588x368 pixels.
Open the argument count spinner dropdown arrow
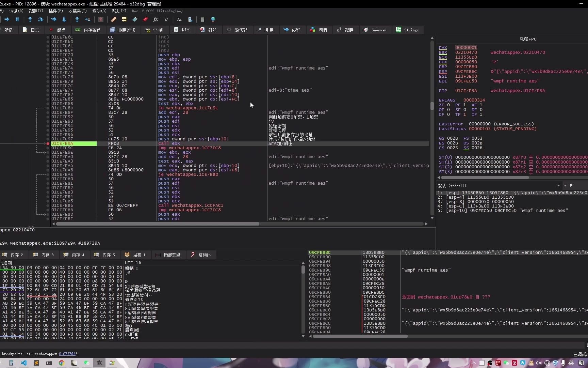[x=566, y=186]
